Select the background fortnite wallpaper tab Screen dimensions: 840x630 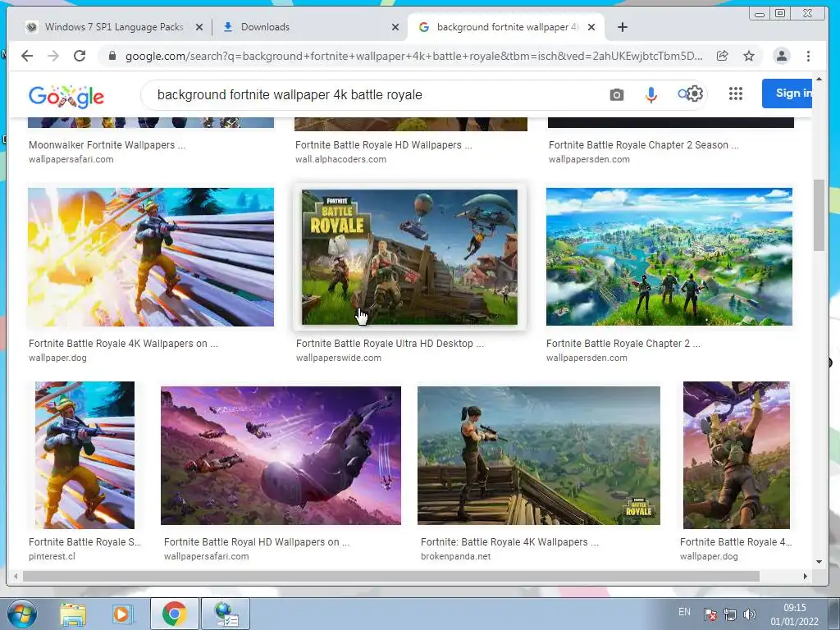click(x=507, y=27)
